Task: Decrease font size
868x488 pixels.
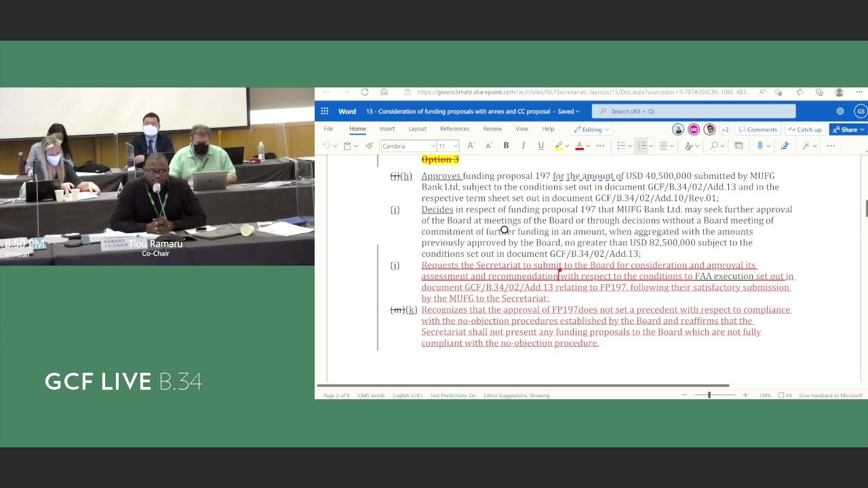Action: tap(488, 146)
